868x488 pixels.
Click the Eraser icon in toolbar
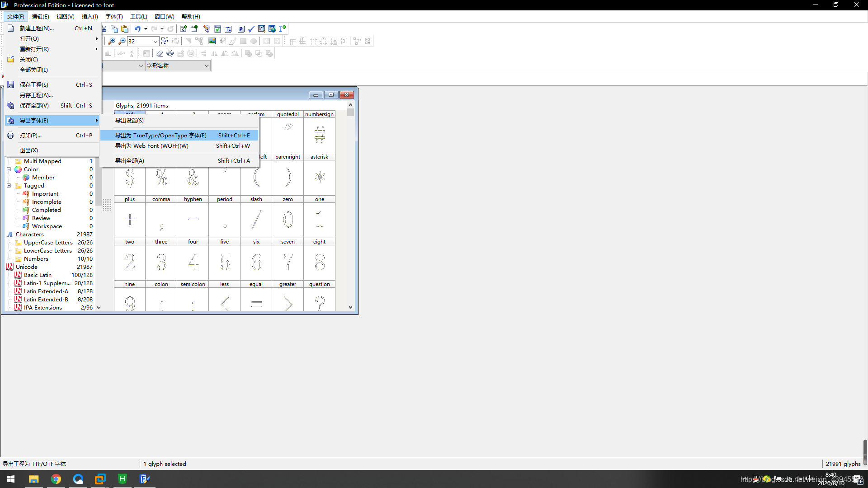coord(160,53)
